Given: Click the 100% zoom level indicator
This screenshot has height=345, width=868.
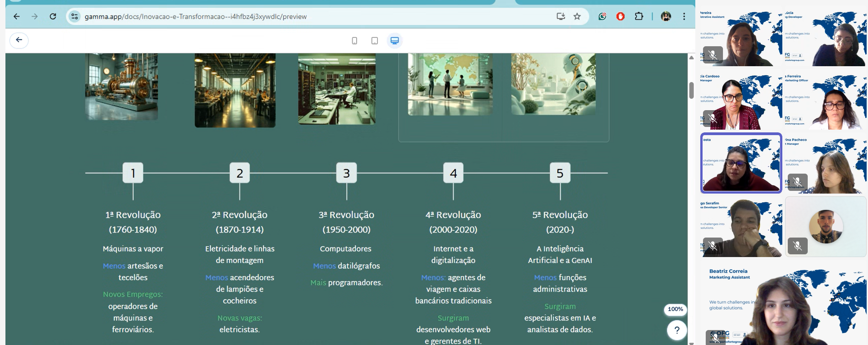Looking at the screenshot, I should coord(675,309).
